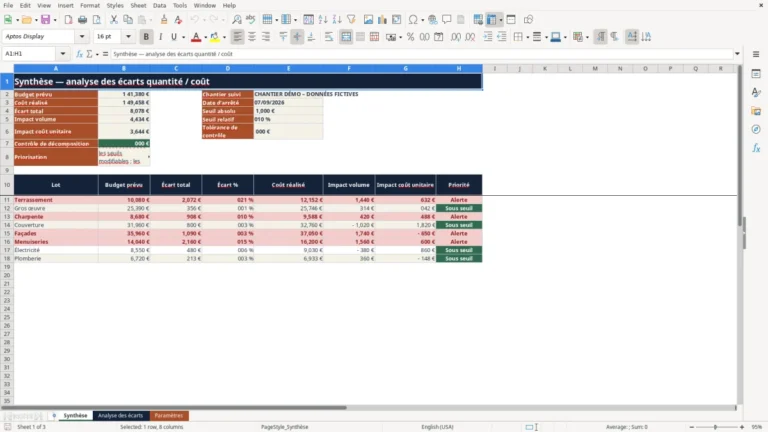Viewport: 768px width, 432px height.
Task: Click PageStyle_Synthèse in status bar
Action: (285, 427)
